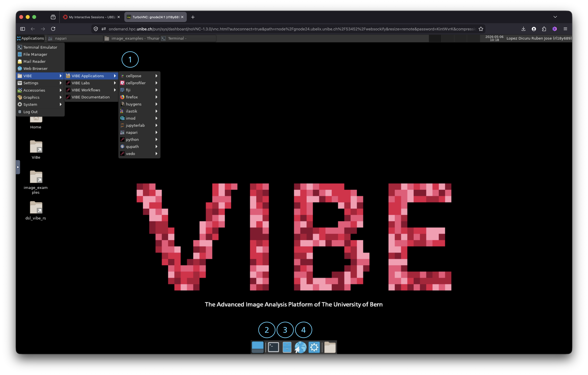Open web browser globe in bottom dock
The height and width of the screenshot is (375, 588).
click(x=300, y=347)
